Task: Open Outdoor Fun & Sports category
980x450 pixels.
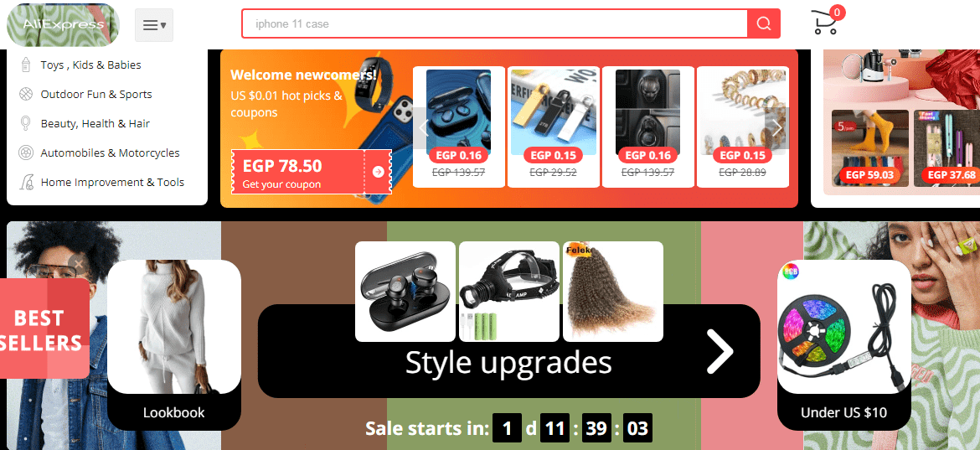Action: tap(96, 95)
